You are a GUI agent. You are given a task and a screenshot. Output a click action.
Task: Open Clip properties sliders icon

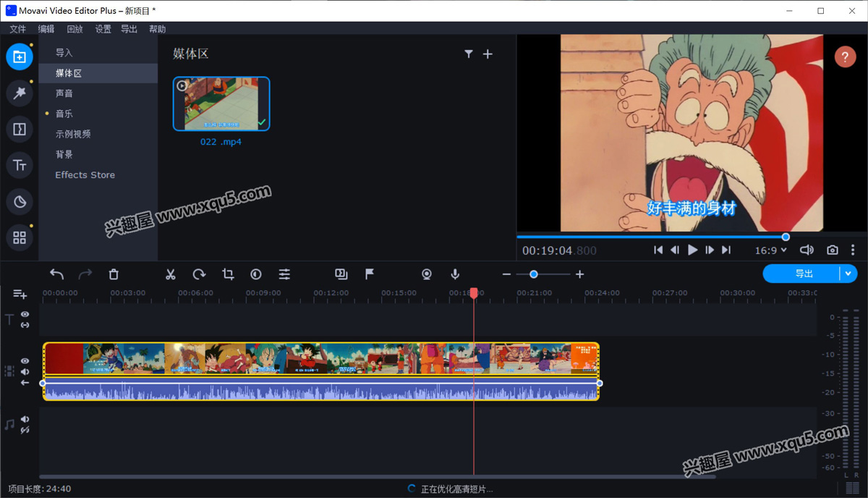point(284,274)
